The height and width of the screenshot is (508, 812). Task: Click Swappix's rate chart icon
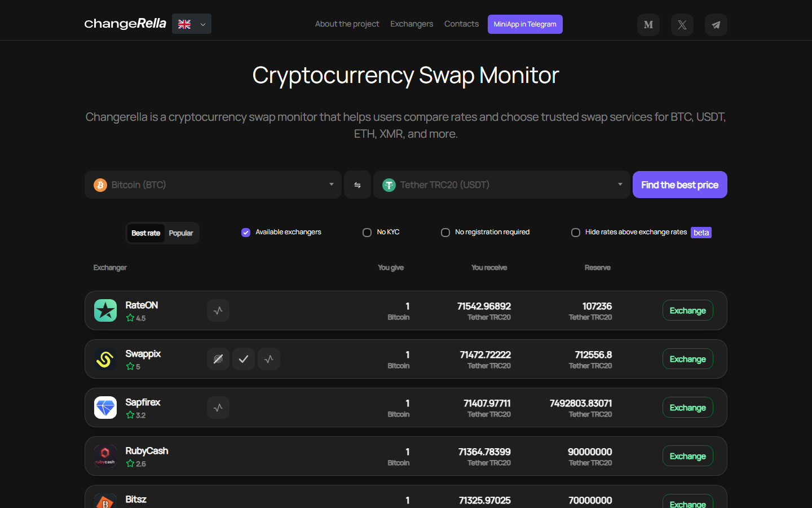point(269,359)
